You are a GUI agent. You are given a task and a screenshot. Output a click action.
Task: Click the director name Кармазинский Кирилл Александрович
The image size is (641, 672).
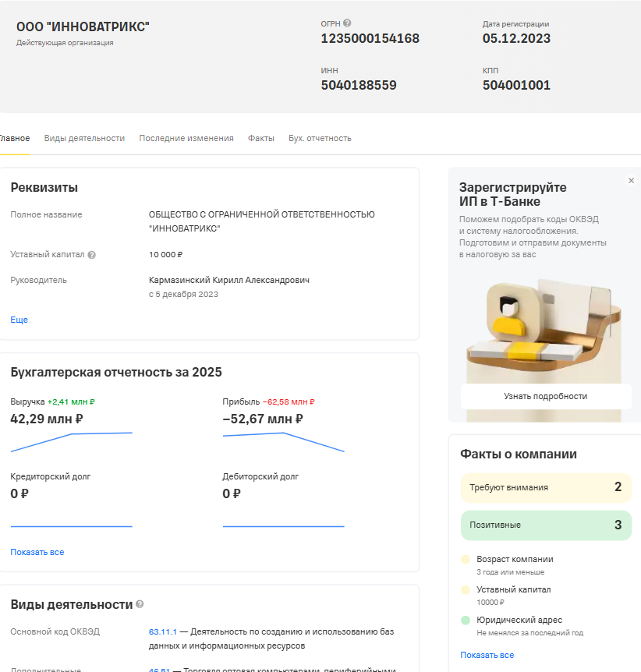(228, 280)
